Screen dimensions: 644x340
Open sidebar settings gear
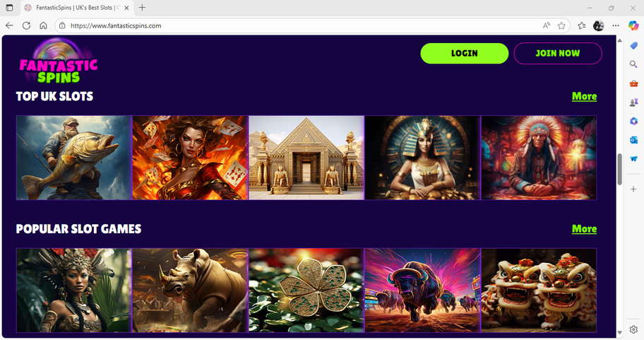click(633, 329)
